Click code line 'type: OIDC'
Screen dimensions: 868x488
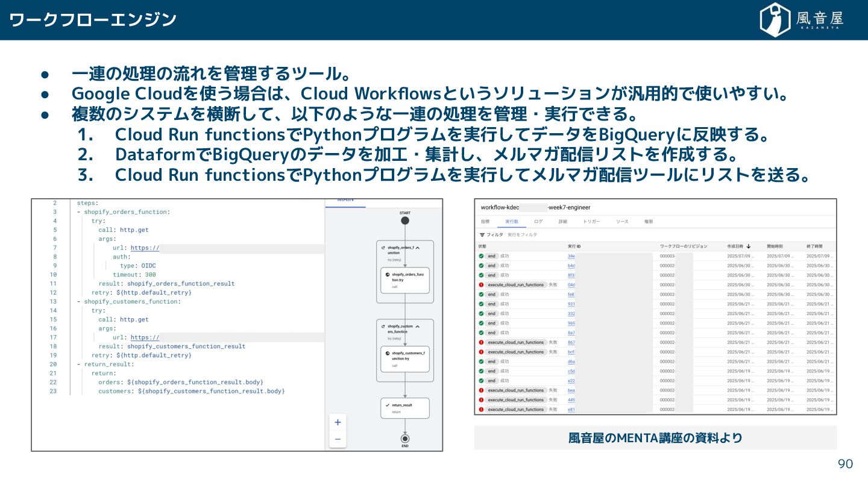[138, 266]
